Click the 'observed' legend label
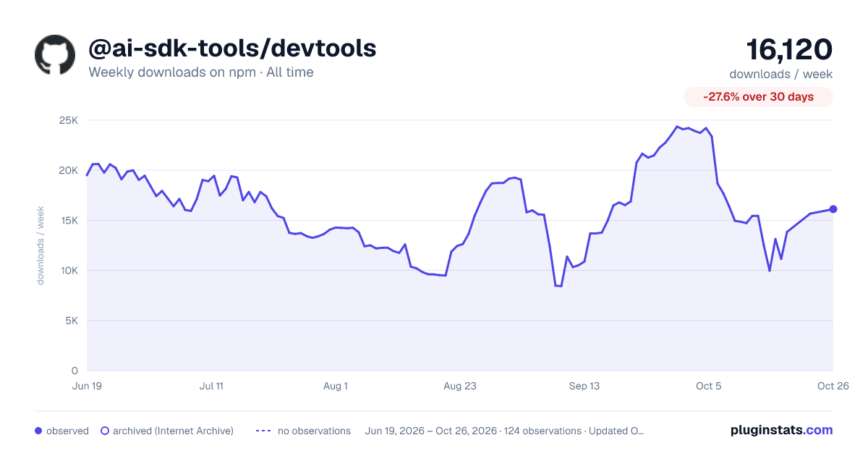The width and height of the screenshot is (868, 456). (x=67, y=431)
